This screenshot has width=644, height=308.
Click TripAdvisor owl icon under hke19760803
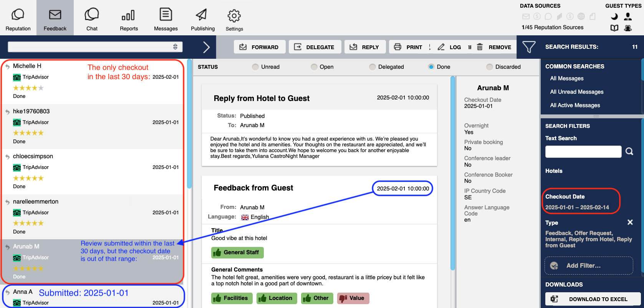point(17,123)
